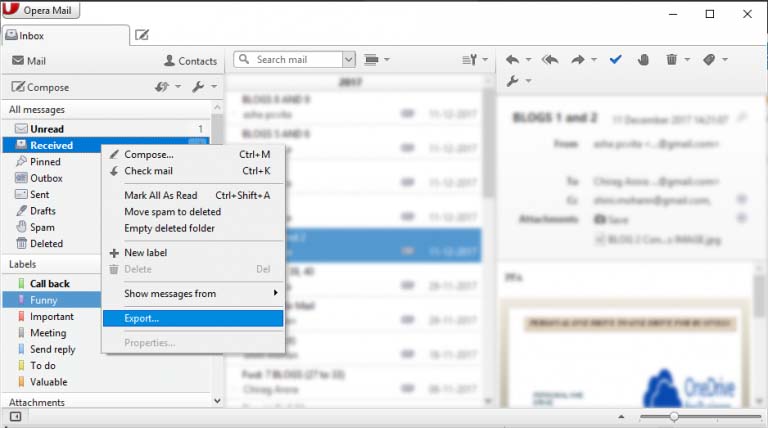The width and height of the screenshot is (768, 428).
Task: Expand the sorting settings dropdown arrow
Action: pyautogui.click(x=485, y=60)
